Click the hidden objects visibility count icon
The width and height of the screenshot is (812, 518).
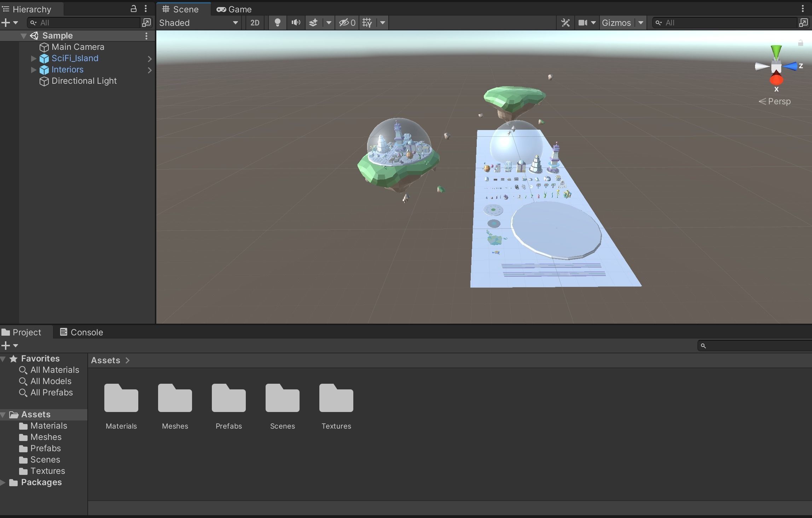pyautogui.click(x=347, y=23)
